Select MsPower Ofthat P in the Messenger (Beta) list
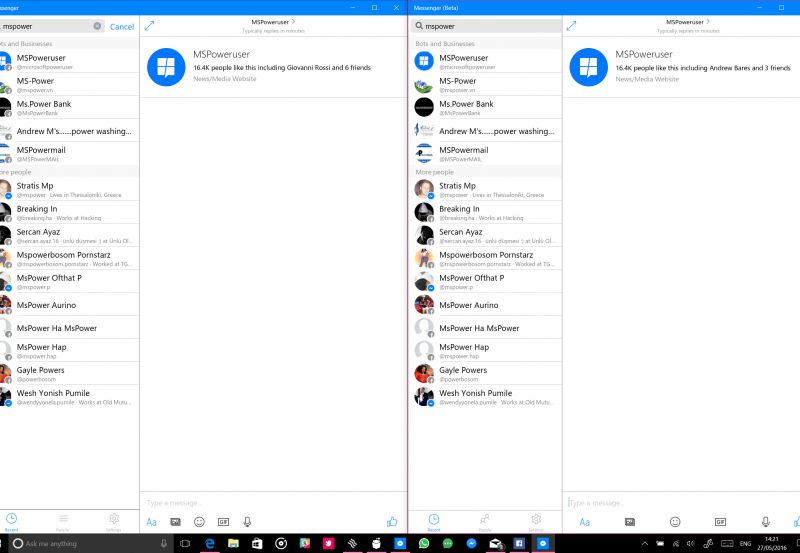 tap(485, 282)
